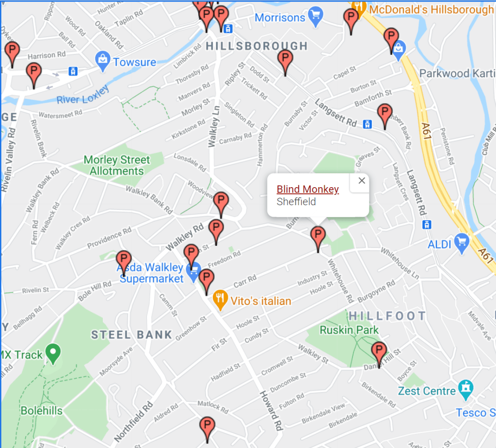Viewport: 496px width, 448px height.
Task: Select Vito's italian restaurant icon
Action: pyautogui.click(x=220, y=300)
